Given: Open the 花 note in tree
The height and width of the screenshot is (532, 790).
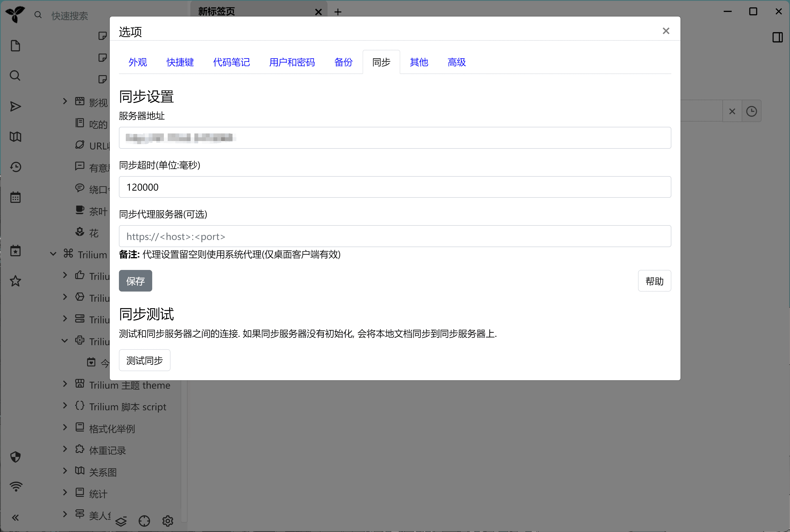Looking at the screenshot, I should coord(94,233).
